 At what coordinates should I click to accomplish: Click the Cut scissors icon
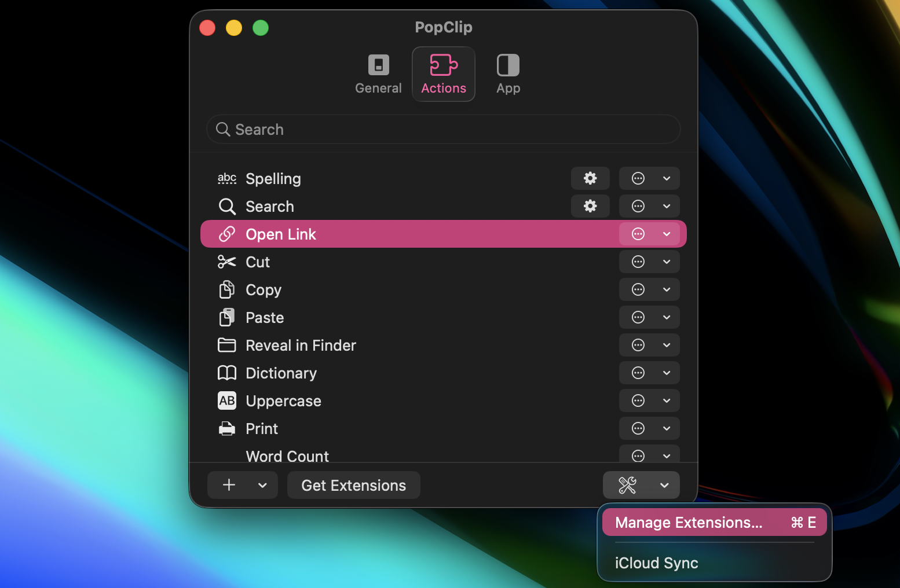click(227, 262)
